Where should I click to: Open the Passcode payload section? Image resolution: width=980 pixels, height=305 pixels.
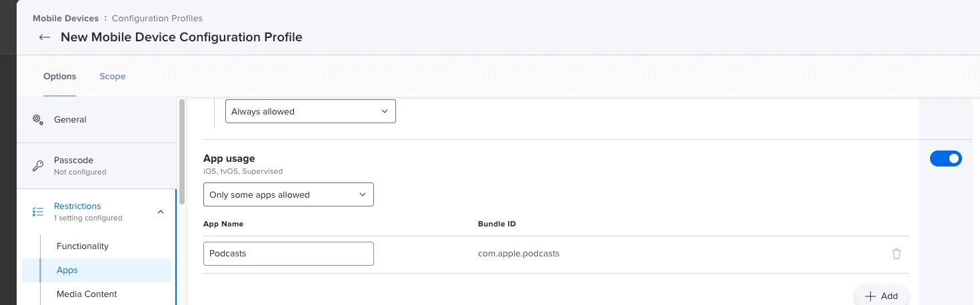97,166
